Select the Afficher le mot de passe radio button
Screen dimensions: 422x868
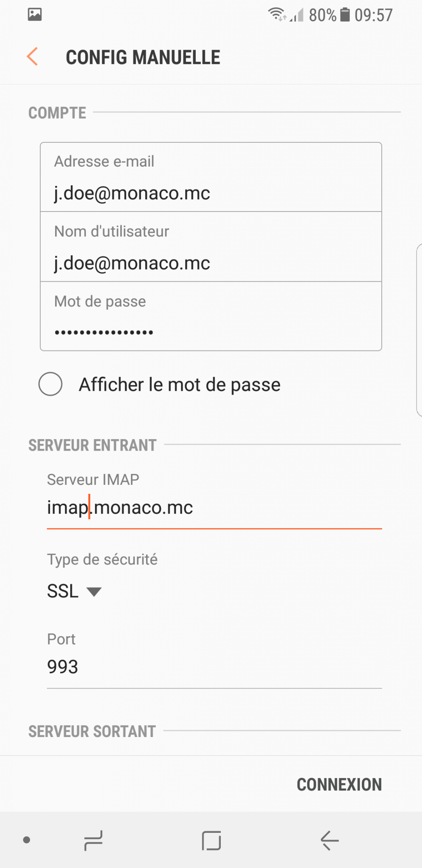(50, 384)
